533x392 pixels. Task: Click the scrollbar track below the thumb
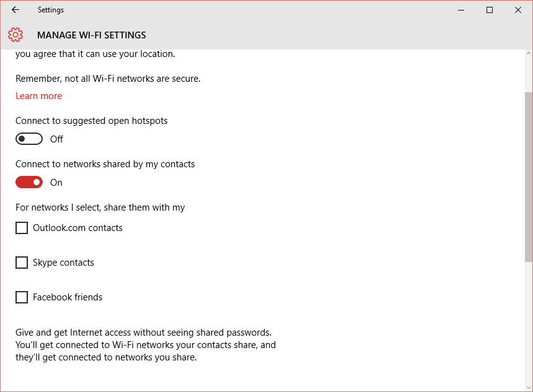[528, 323]
